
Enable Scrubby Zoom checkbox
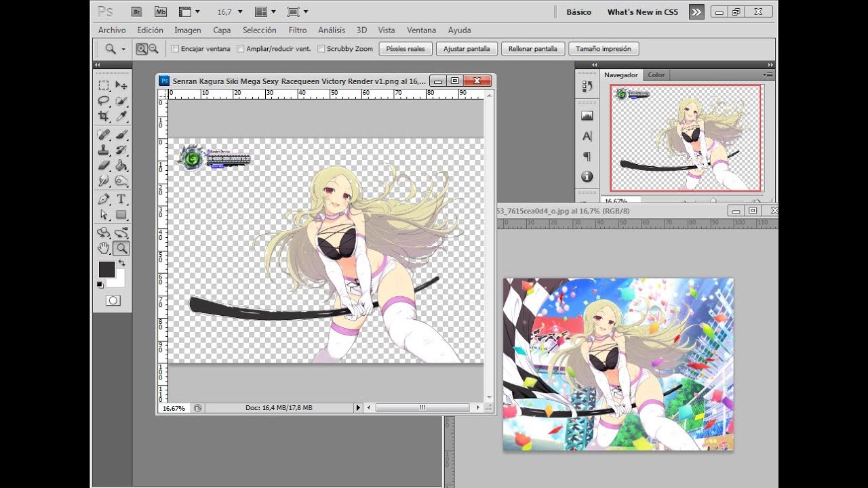click(321, 49)
